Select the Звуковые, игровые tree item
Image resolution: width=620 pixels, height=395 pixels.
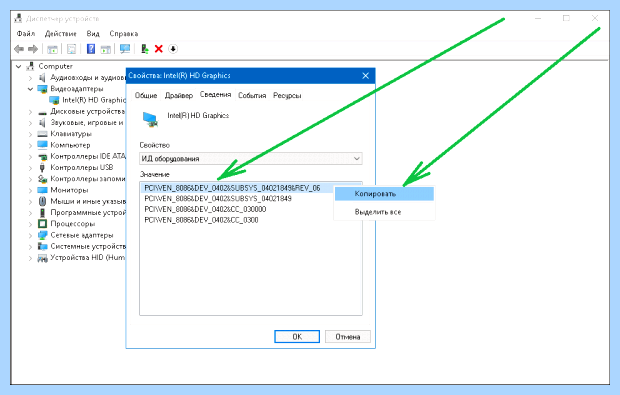87,123
